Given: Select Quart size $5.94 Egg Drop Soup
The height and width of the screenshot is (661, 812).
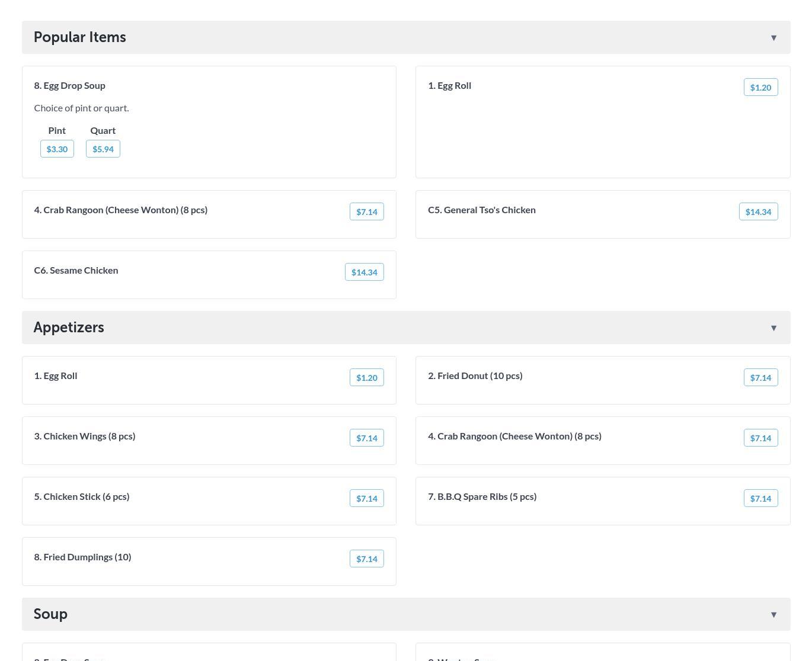Looking at the screenshot, I should pyautogui.click(x=103, y=149).
